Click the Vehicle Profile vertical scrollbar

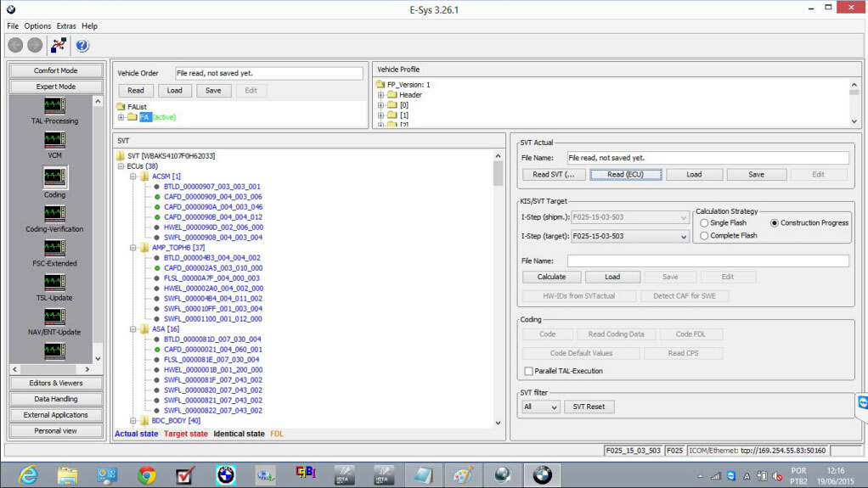pyautogui.click(x=854, y=103)
